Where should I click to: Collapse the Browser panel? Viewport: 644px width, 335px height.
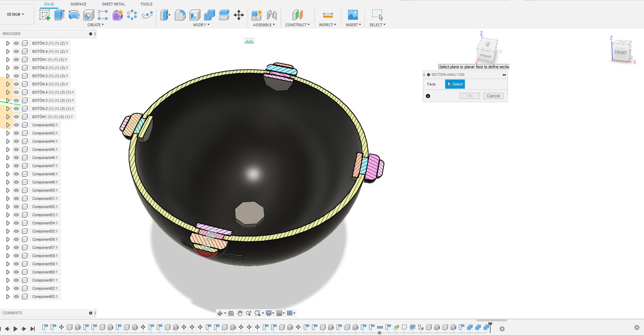[90, 34]
